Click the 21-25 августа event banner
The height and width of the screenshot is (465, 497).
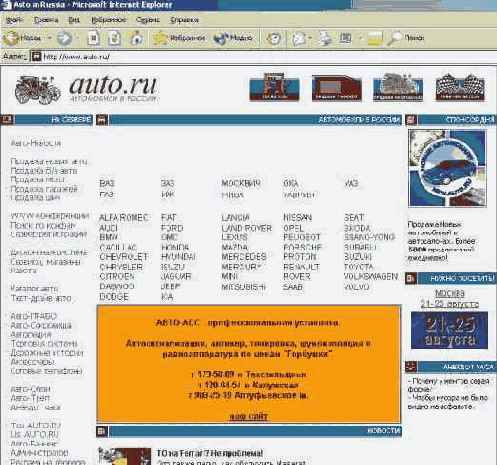coord(449,330)
